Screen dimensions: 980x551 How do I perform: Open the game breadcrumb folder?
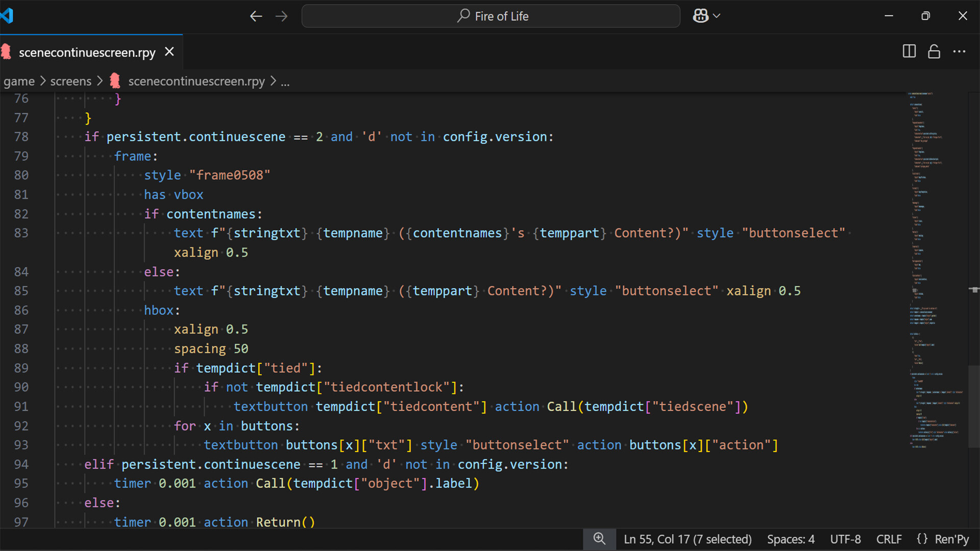(x=19, y=82)
